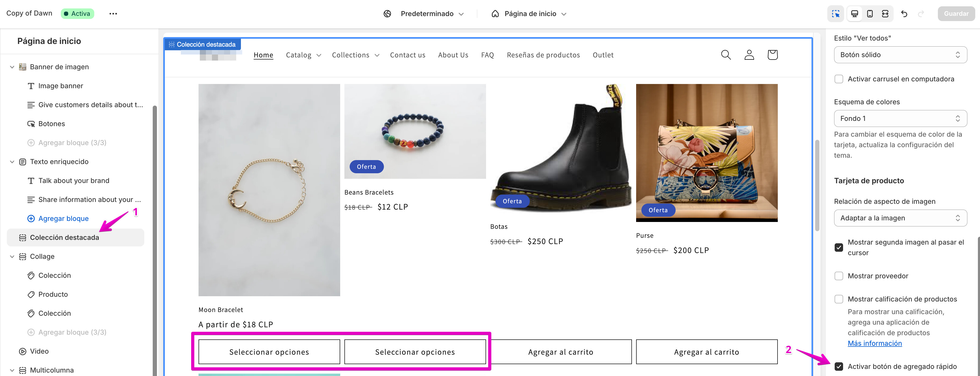Click Agregar bloque under Texto enriquecido

pyautogui.click(x=63, y=219)
